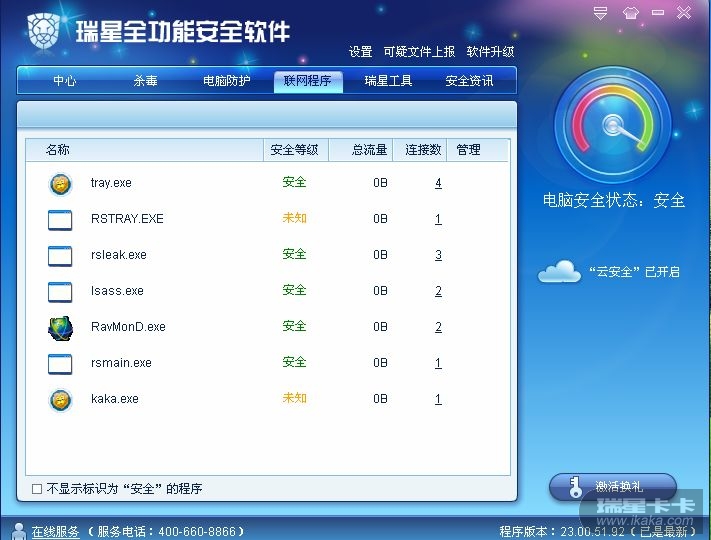Click the rsmain.exe window icon

(60, 364)
